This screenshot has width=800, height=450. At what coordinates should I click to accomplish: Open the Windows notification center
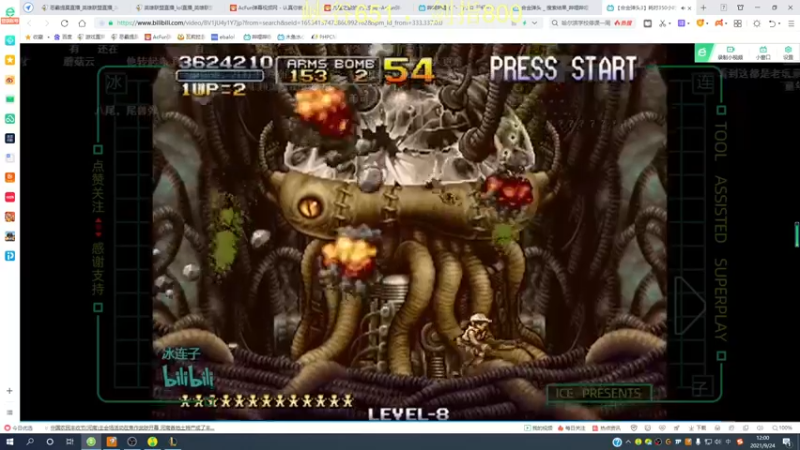point(787,442)
